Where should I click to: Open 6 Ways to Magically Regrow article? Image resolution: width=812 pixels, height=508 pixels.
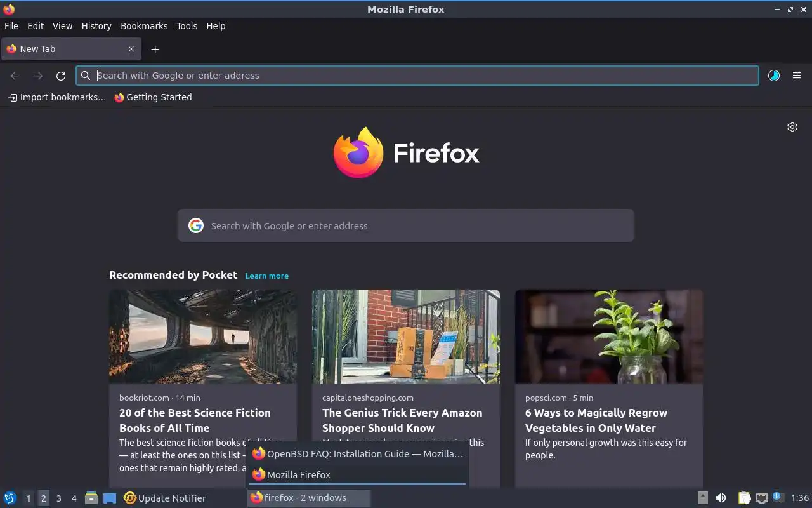[596, 420]
